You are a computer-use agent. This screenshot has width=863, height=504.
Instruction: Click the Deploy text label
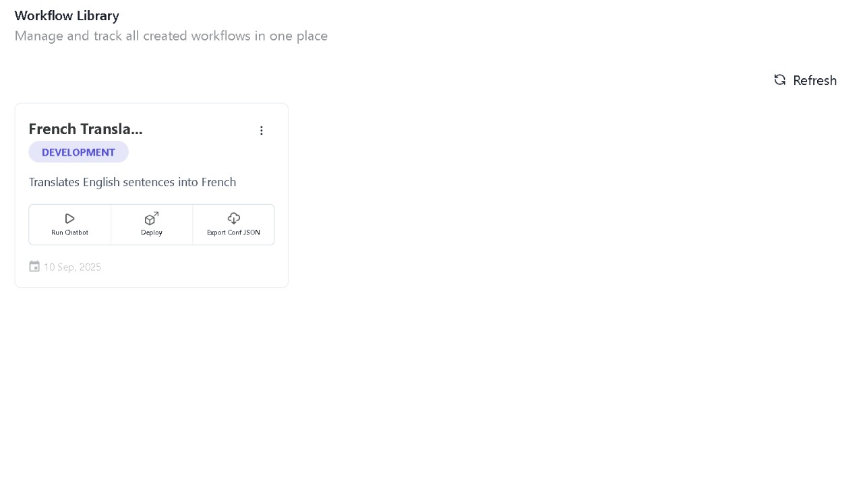pyautogui.click(x=152, y=232)
